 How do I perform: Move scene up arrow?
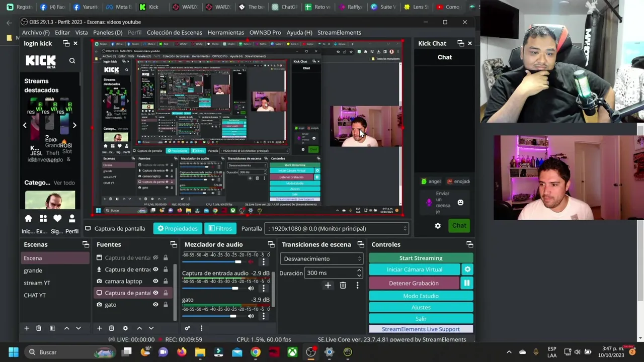[66, 328]
